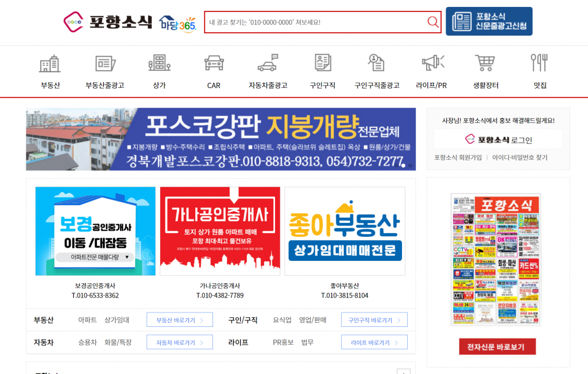Click the 부동산 menu label
The image size is (588, 374).
pyautogui.click(x=51, y=85)
